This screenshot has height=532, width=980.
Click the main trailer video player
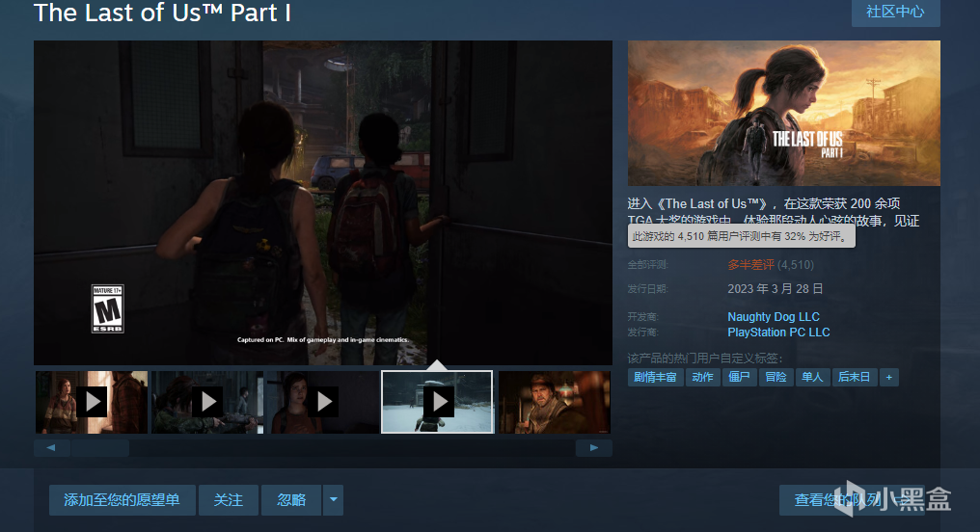[x=323, y=202]
